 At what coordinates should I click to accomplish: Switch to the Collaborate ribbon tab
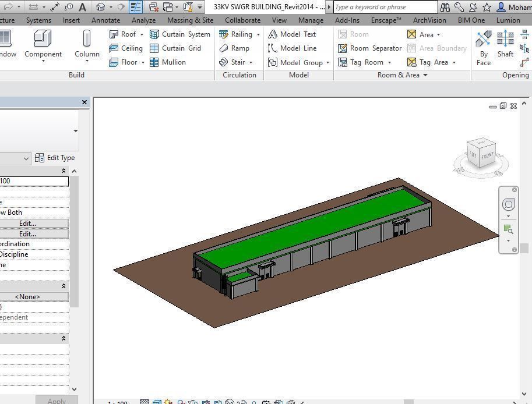point(242,20)
